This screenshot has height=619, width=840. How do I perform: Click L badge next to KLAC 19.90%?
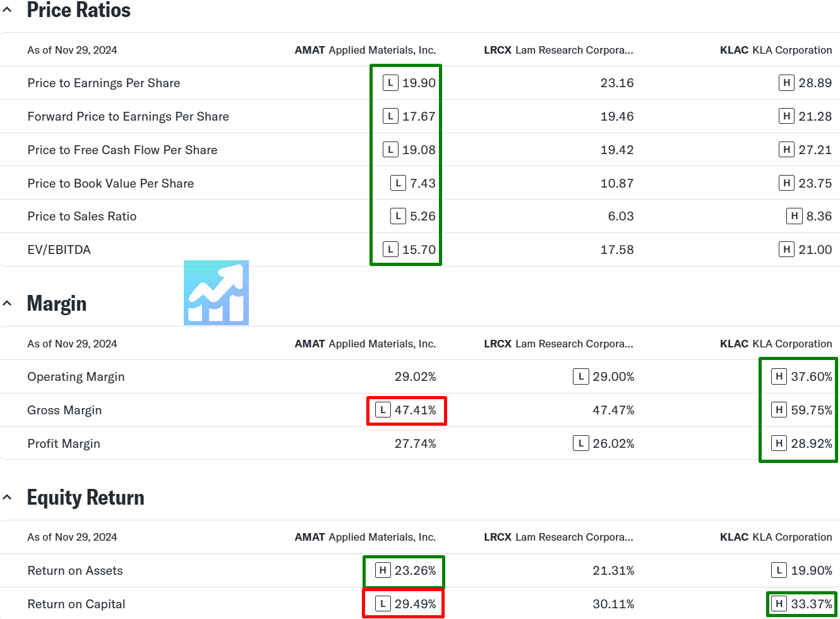(779, 570)
